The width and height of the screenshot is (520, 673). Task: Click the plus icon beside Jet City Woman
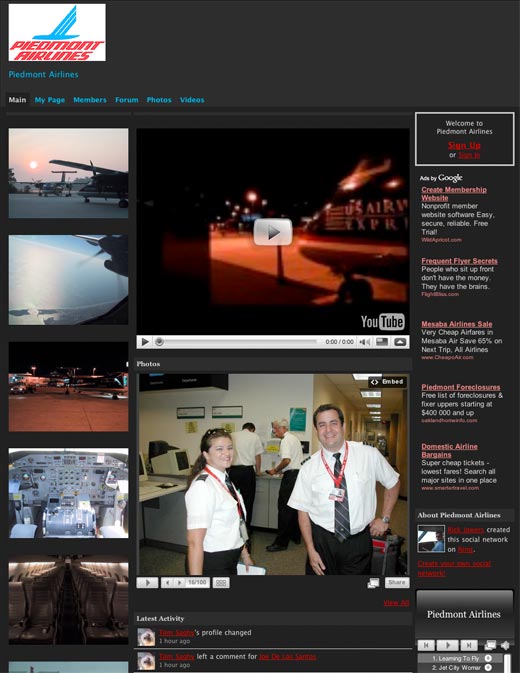click(x=488, y=667)
